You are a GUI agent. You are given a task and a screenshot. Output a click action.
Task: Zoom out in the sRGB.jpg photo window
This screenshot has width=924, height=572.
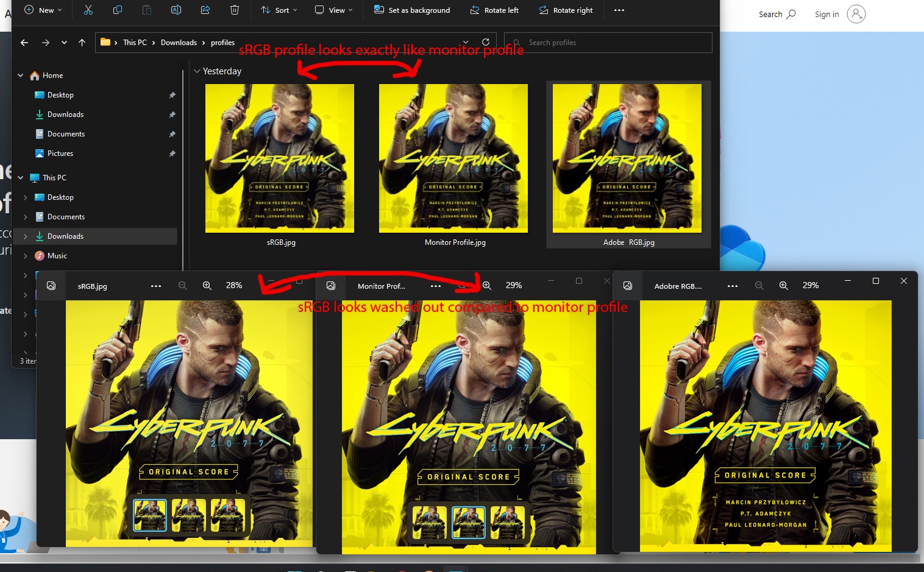[x=182, y=286]
